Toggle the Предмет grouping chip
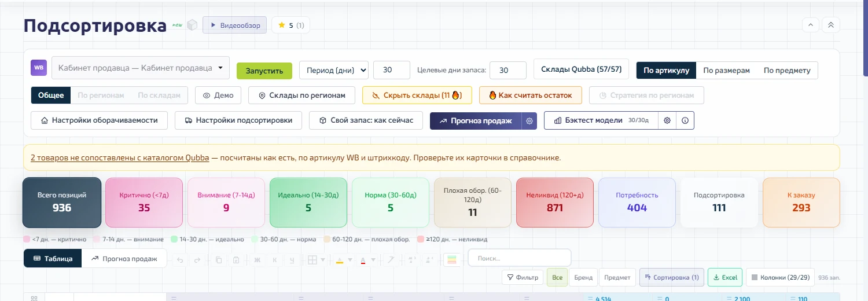 tap(617, 277)
